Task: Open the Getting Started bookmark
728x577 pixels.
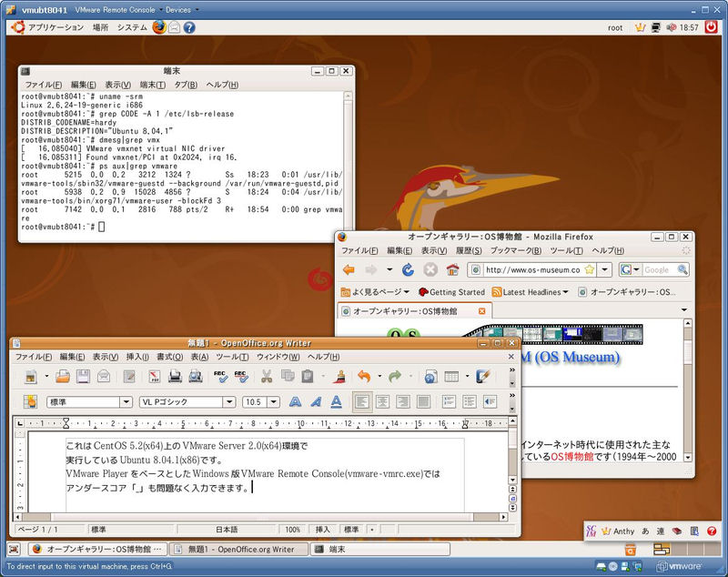Action: click(451, 292)
